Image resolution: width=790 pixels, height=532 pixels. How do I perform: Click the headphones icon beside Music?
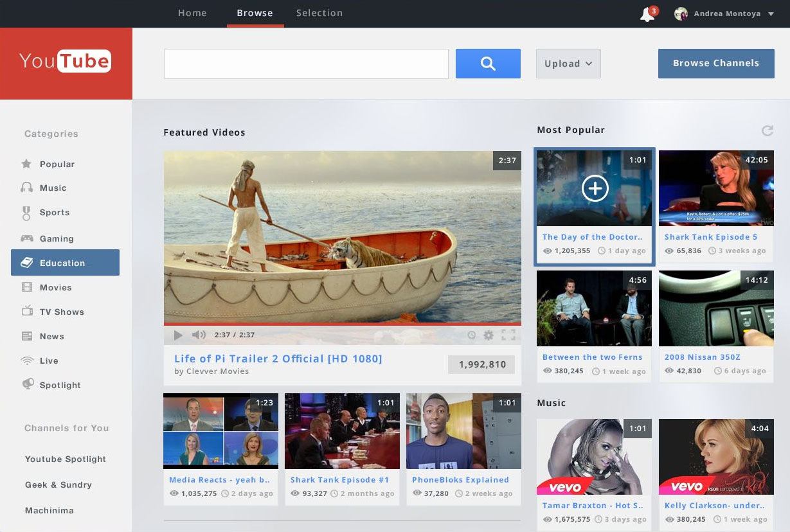click(x=26, y=188)
